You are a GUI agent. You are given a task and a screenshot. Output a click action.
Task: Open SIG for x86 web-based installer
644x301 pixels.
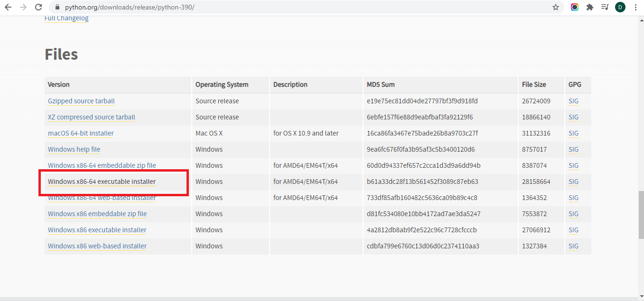point(573,246)
